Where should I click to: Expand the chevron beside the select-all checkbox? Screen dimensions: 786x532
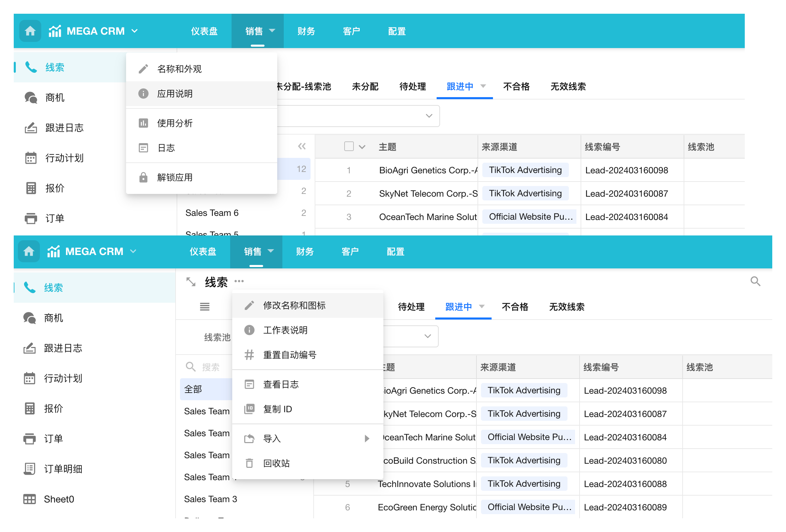[x=362, y=147]
